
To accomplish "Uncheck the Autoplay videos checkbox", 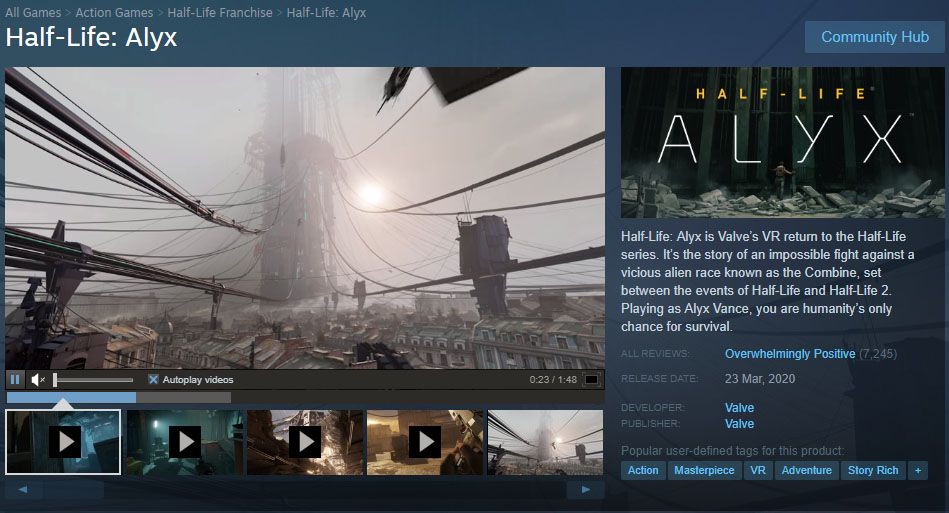I will point(153,380).
